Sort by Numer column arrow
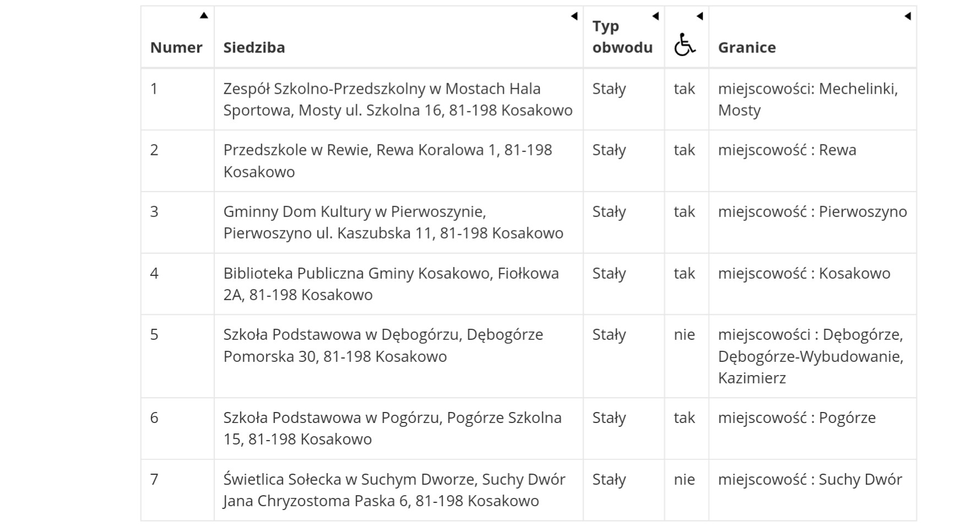This screenshot has width=980, height=526. (204, 15)
